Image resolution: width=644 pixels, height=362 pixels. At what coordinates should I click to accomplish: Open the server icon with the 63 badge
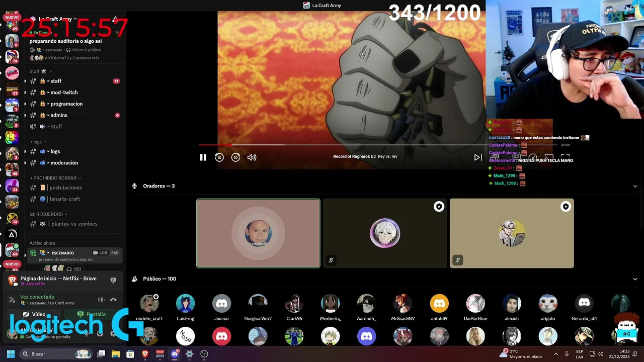(12, 249)
